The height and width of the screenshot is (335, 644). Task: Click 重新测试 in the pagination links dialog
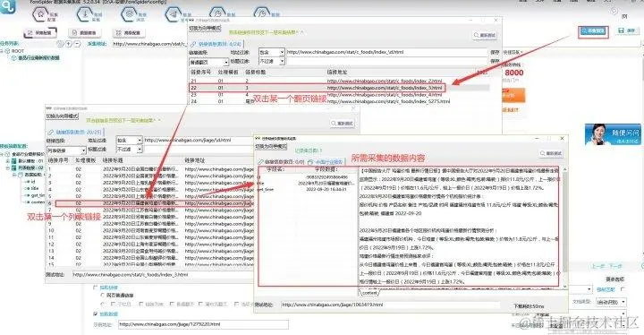click(485, 36)
